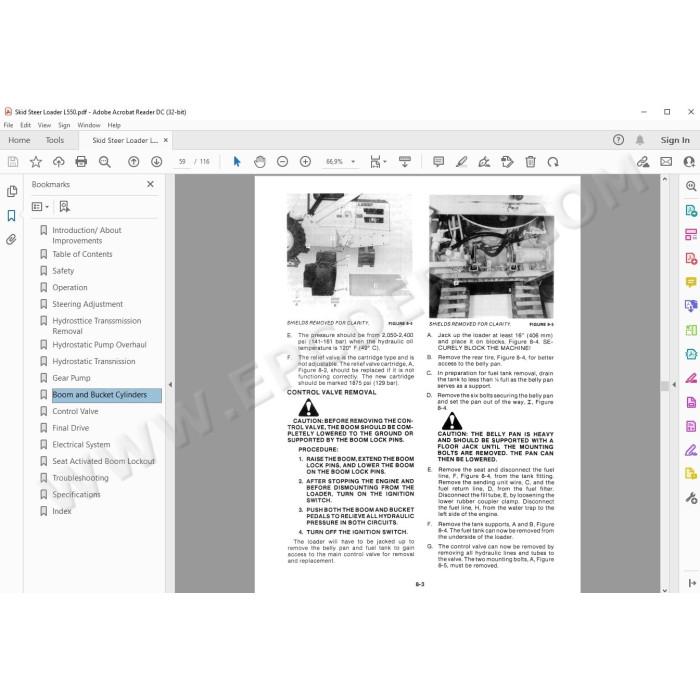Viewport: 700px width, 700px height.
Task: Send file by email envelope icon
Action: click(x=666, y=162)
